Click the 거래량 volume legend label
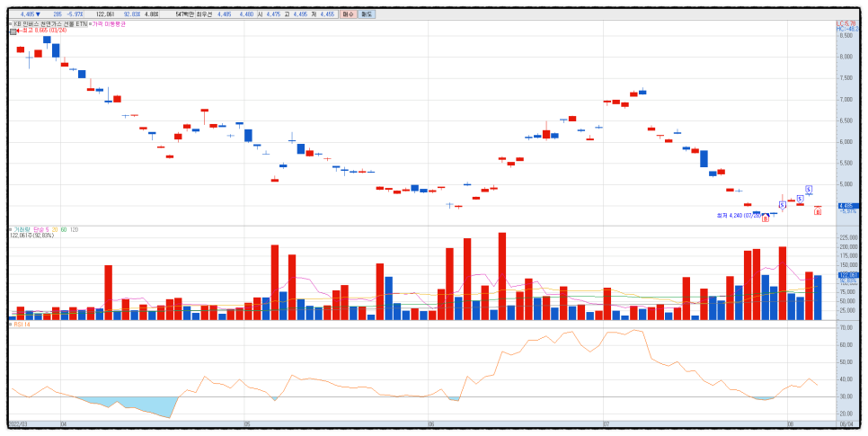Image resolution: width=868 pixels, height=436 pixels. coord(22,229)
